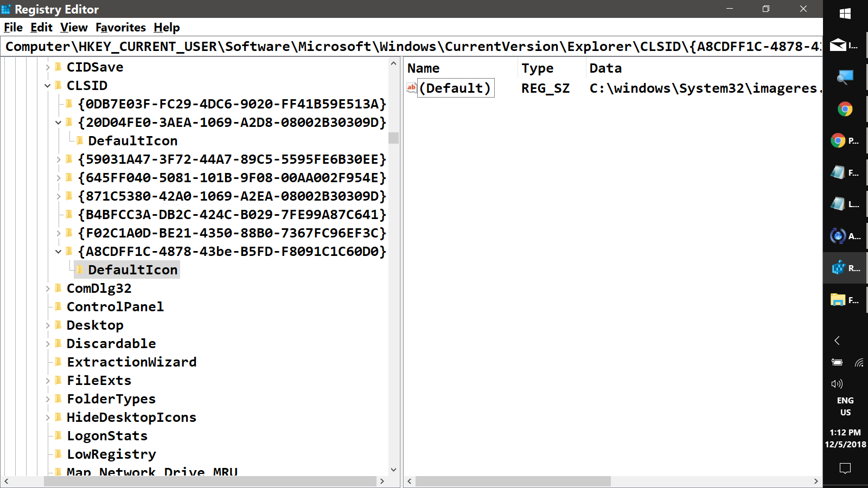Expand the {871C5380-42A0...} key

(x=59, y=196)
